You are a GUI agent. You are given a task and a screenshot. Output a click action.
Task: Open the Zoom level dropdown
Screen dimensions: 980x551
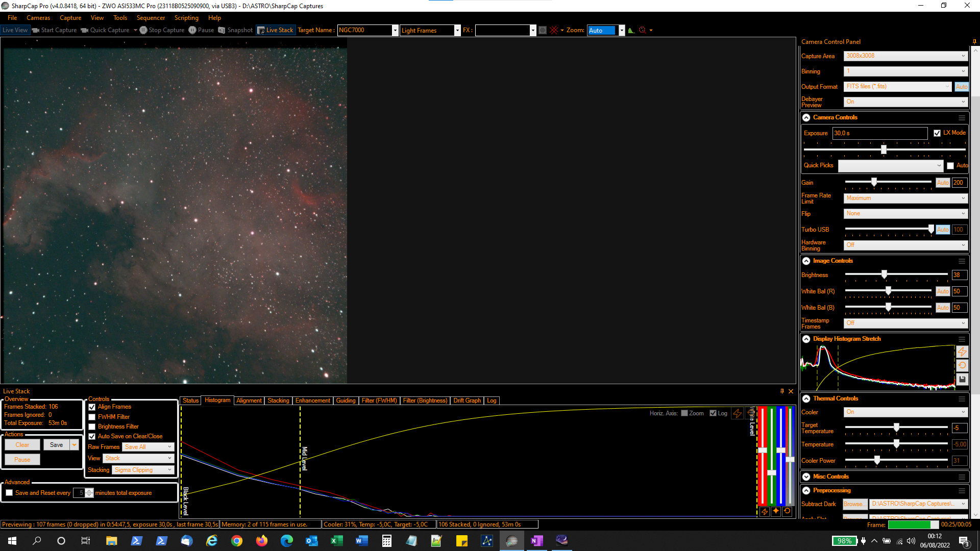point(622,30)
